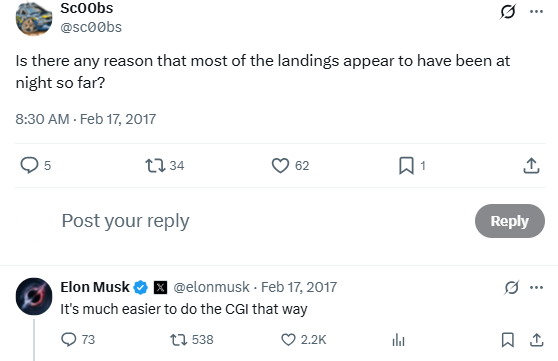Viewport: 558px width, 361px height.
Task: Open Elon Musk's profile avatar
Action: point(34,297)
